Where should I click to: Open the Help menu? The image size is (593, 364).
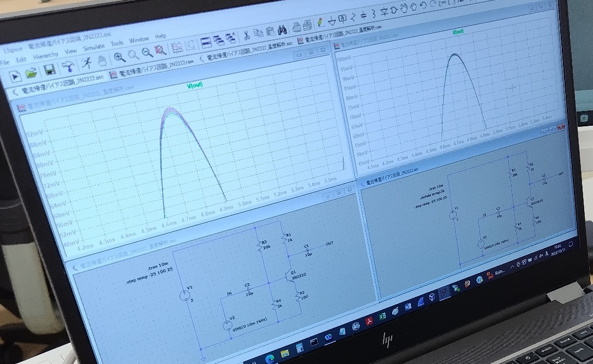160,36
